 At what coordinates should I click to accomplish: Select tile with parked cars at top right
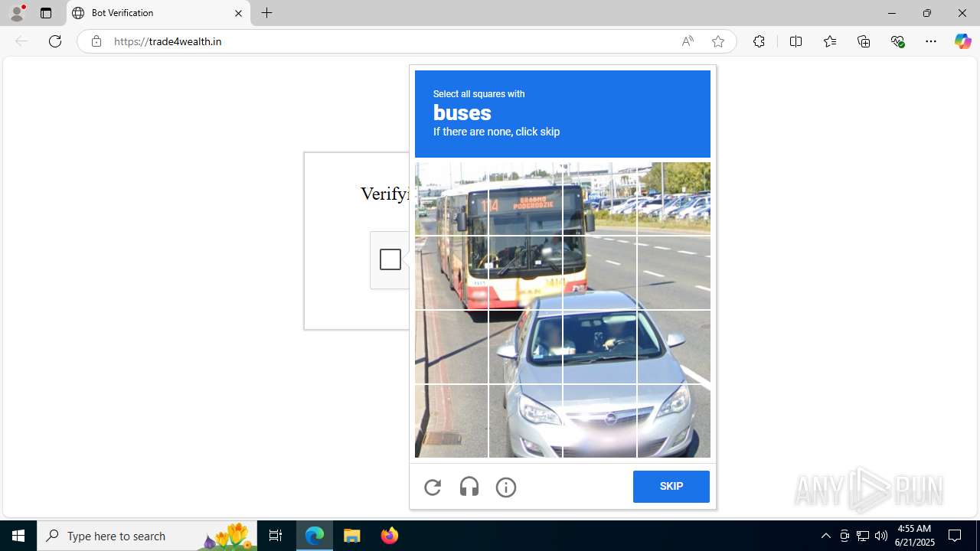click(x=674, y=198)
